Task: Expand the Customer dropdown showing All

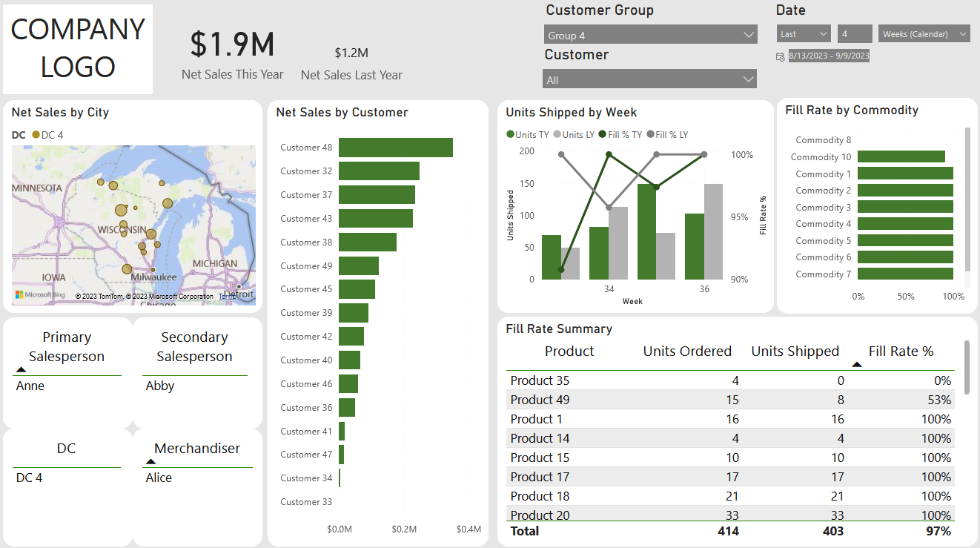Action: [x=649, y=79]
